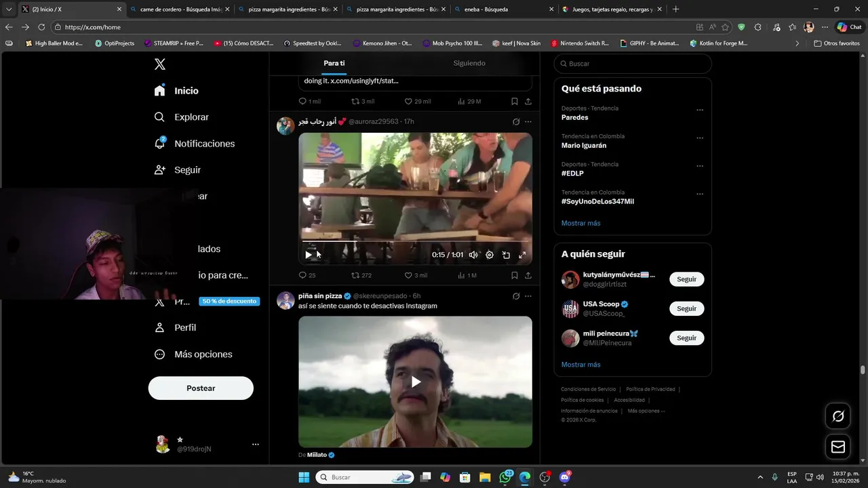Image resolution: width=868 pixels, height=488 pixels.
Task: Open more options for auroraz29563 post
Action: click(528, 122)
